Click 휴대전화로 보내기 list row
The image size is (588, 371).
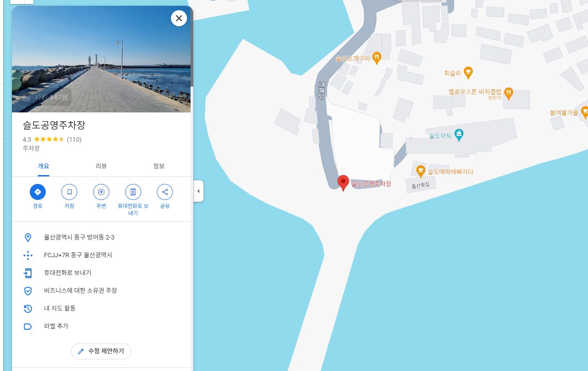[x=101, y=273]
